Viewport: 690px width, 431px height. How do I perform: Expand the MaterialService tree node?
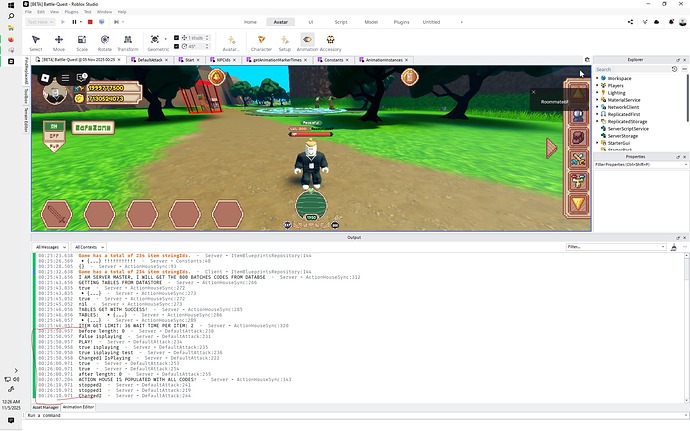pos(597,100)
